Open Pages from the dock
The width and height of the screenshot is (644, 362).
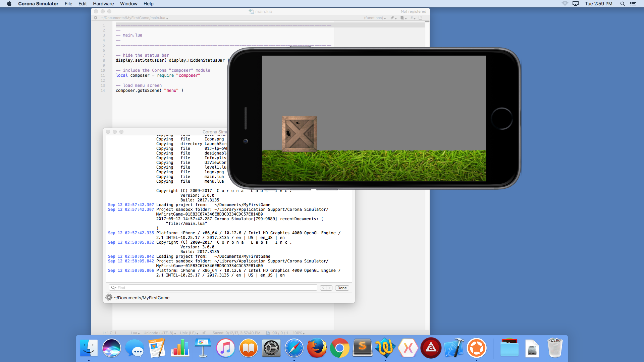click(x=157, y=348)
